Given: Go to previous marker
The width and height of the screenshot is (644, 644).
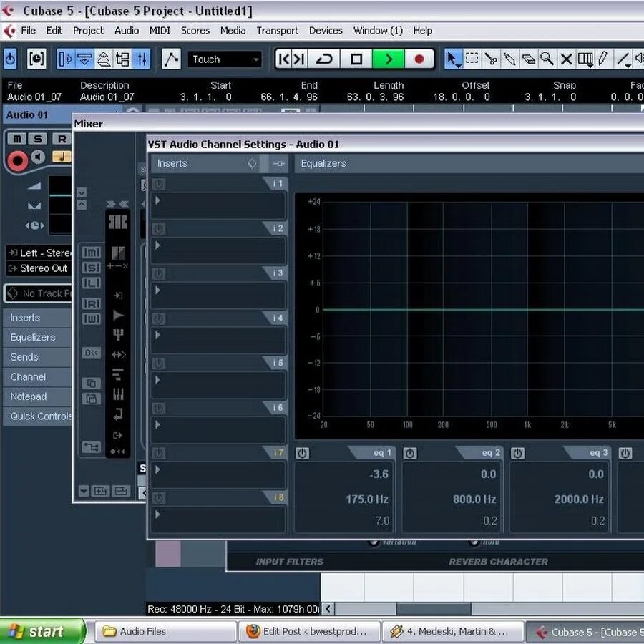Looking at the screenshot, I should click(284, 59).
